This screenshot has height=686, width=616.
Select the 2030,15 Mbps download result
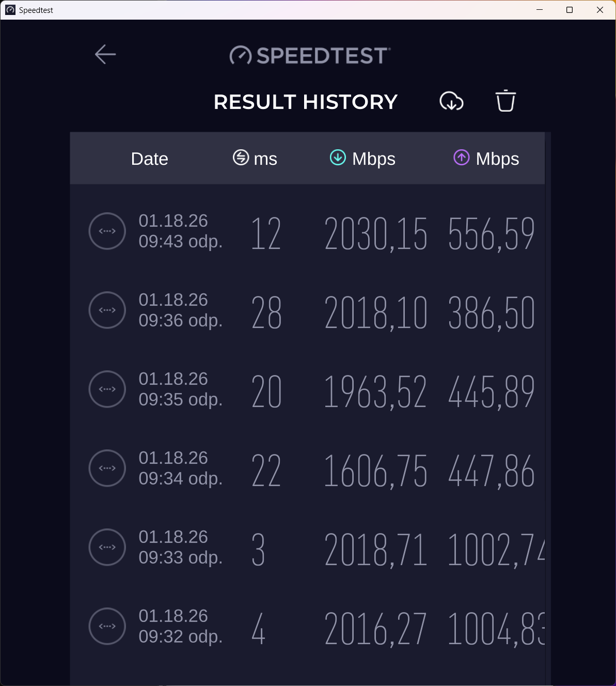376,233
